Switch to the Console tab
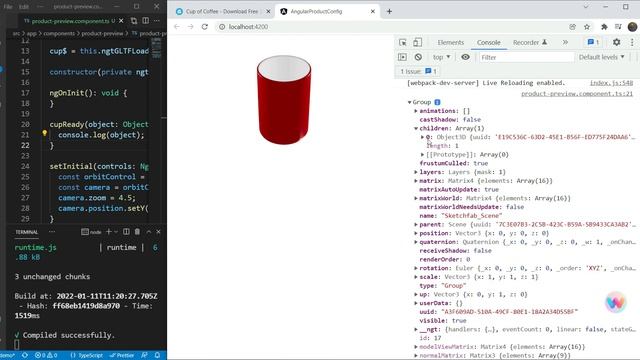This screenshot has width=640, height=360. (489, 42)
